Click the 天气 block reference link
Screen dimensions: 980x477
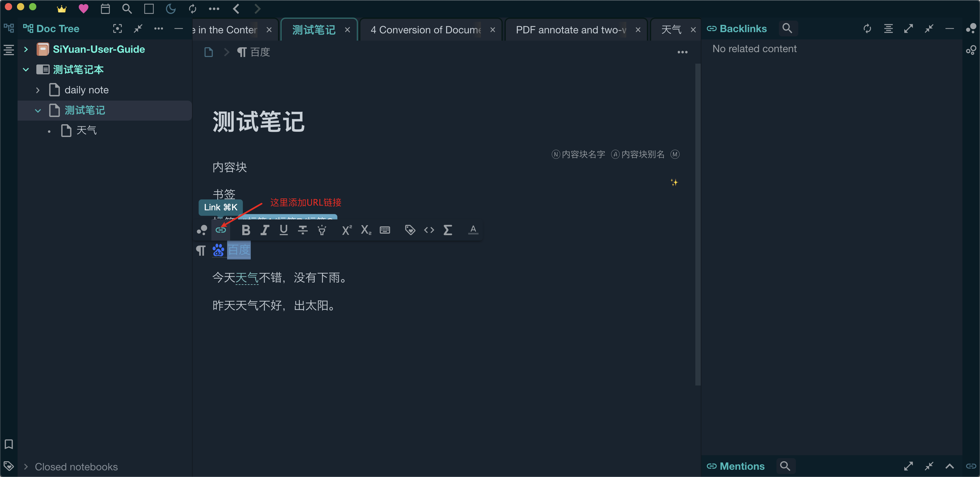point(247,278)
